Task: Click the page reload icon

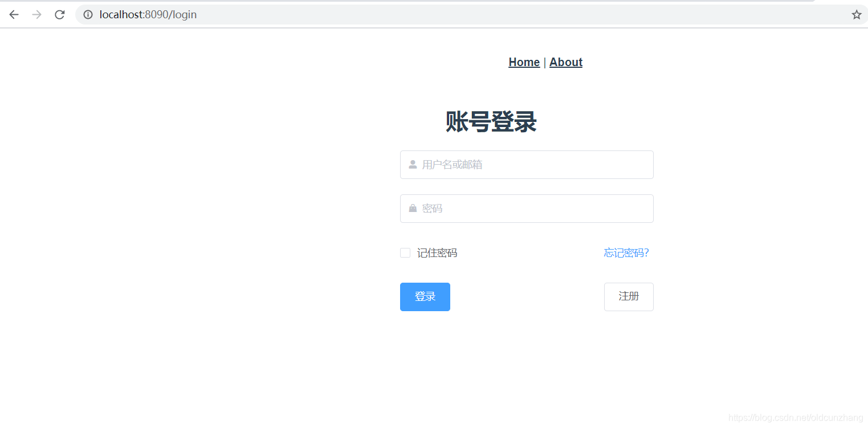Action: (59, 14)
